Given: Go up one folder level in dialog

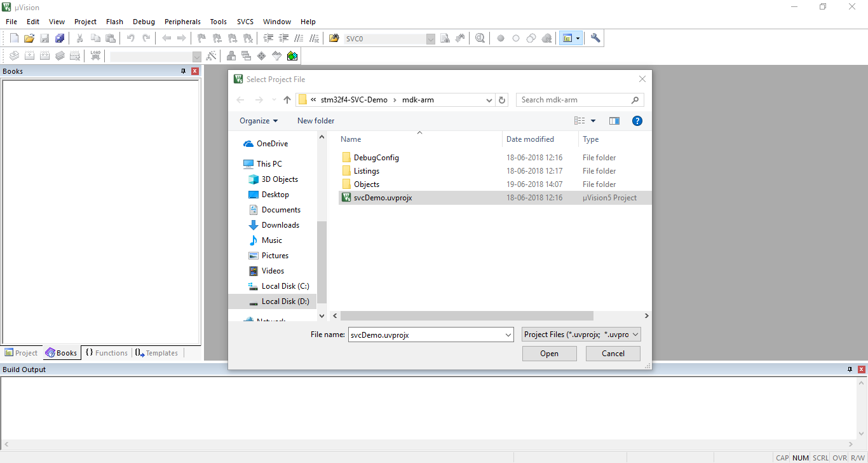Looking at the screenshot, I should point(287,100).
